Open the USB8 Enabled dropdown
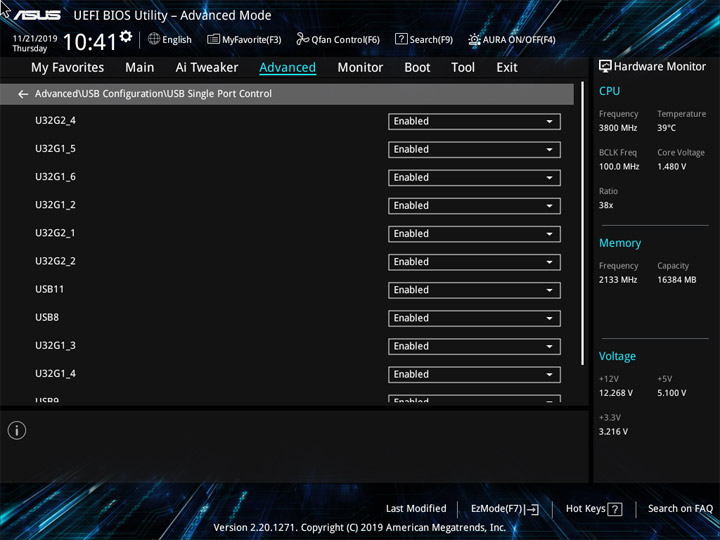 point(474,318)
